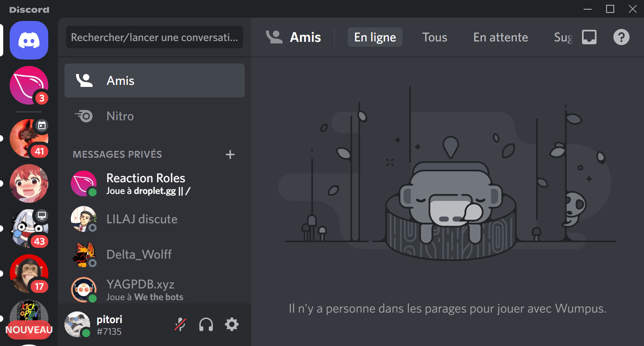Switch to En attente tab
This screenshot has height=346, width=644.
[501, 37]
